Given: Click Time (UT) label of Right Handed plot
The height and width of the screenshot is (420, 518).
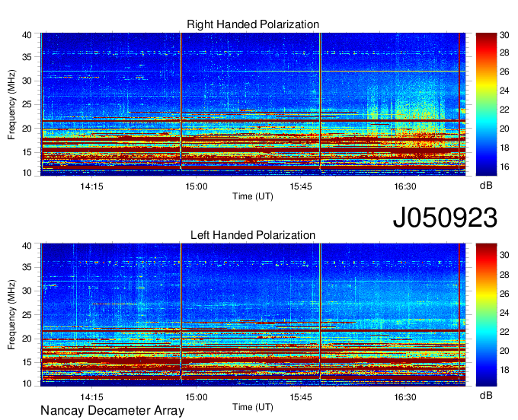Looking at the screenshot, I should click(x=253, y=196).
